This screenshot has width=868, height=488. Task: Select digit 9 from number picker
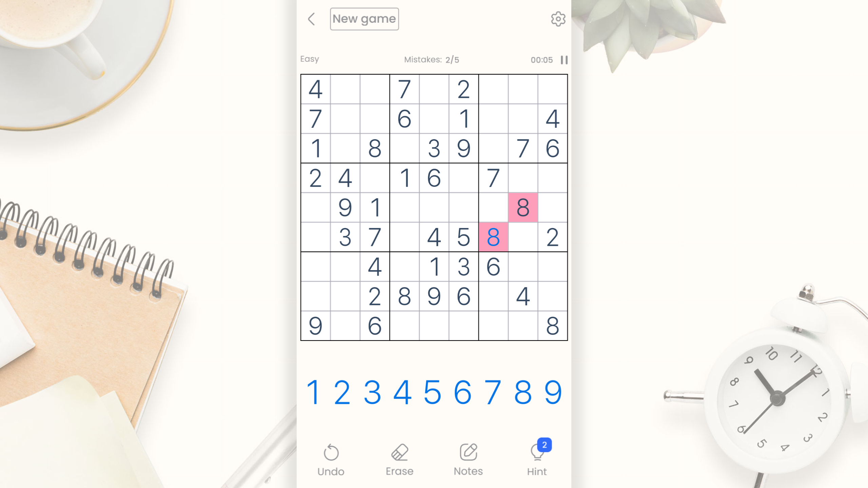coord(553,391)
